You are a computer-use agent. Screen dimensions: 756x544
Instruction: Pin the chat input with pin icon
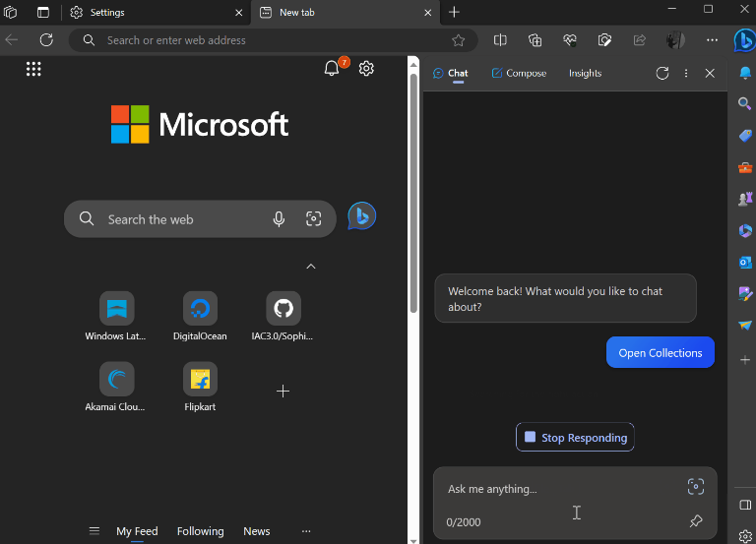coord(696,520)
